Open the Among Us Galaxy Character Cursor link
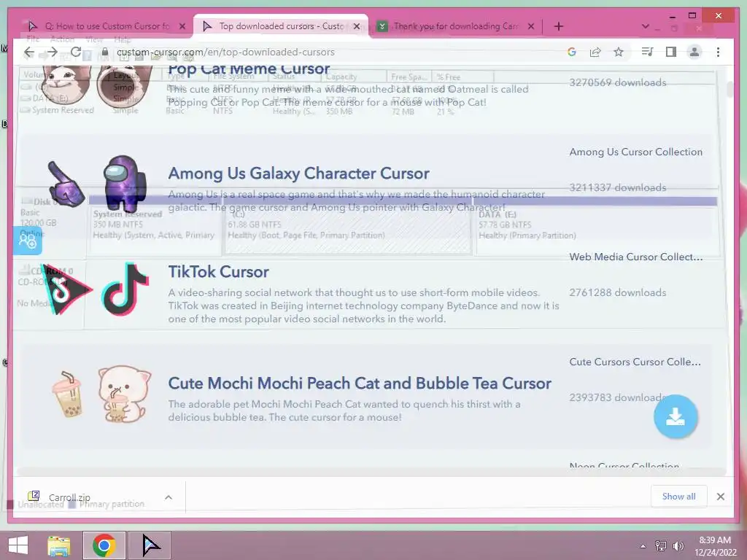Viewport: 747px width, 560px height. [298, 174]
